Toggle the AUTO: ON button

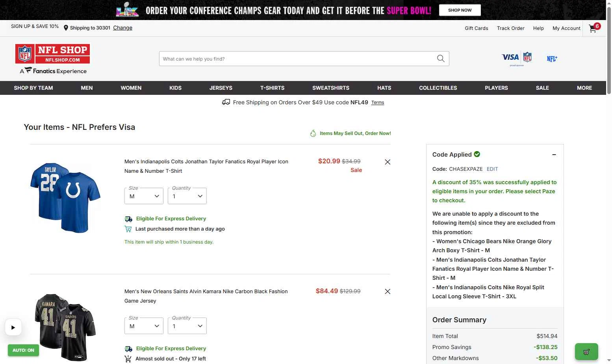pos(23,350)
